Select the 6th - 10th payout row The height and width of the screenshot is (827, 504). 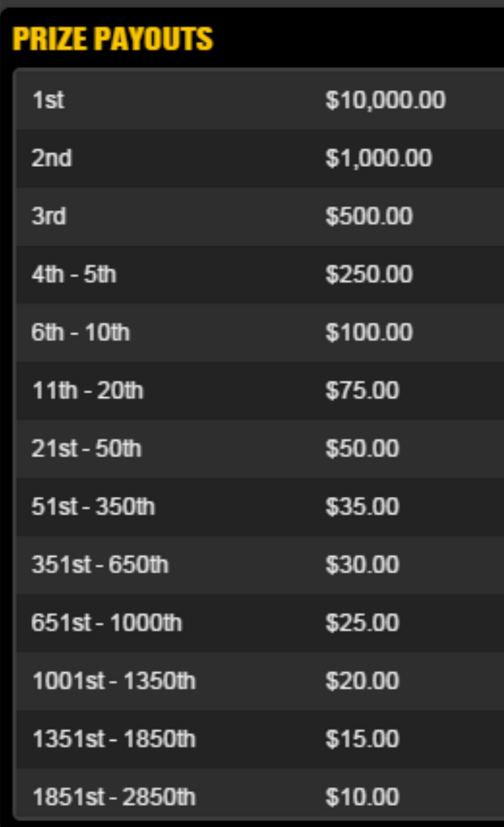(260, 332)
